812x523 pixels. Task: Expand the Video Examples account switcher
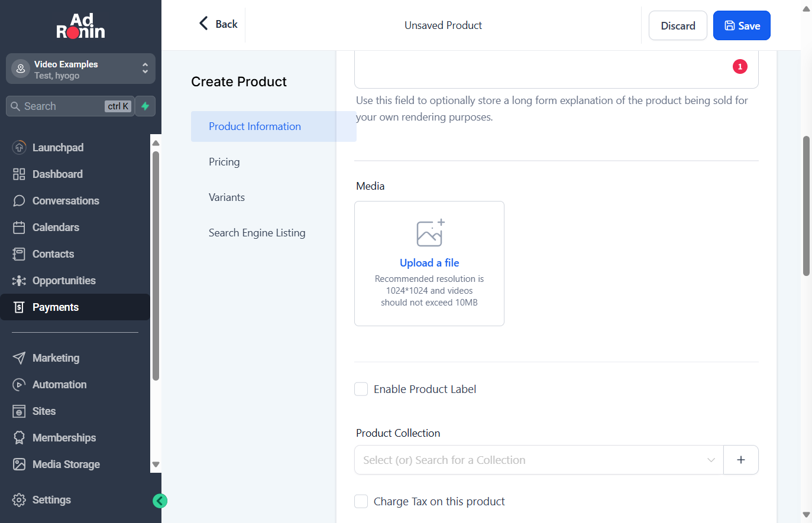pos(80,69)
